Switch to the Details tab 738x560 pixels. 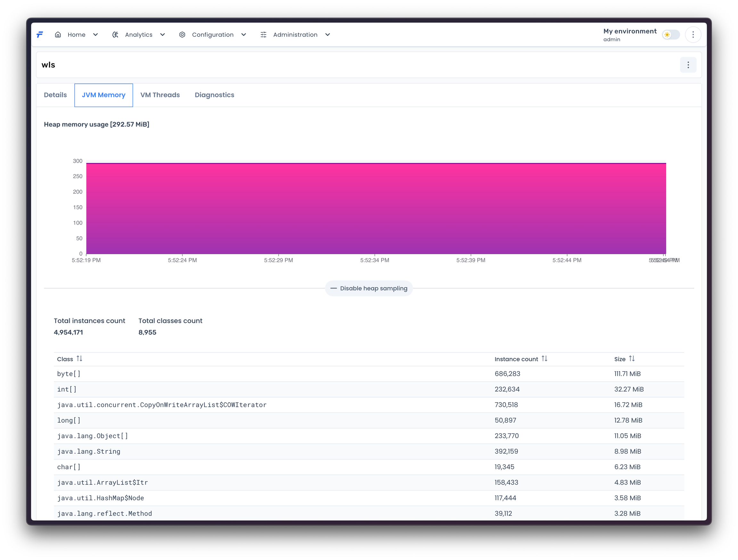55,95
